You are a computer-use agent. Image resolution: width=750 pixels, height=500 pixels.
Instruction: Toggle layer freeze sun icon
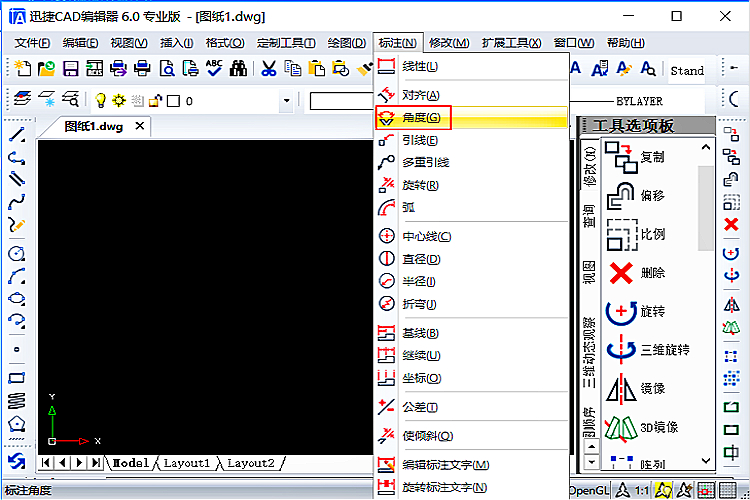[x=119, y=100]
